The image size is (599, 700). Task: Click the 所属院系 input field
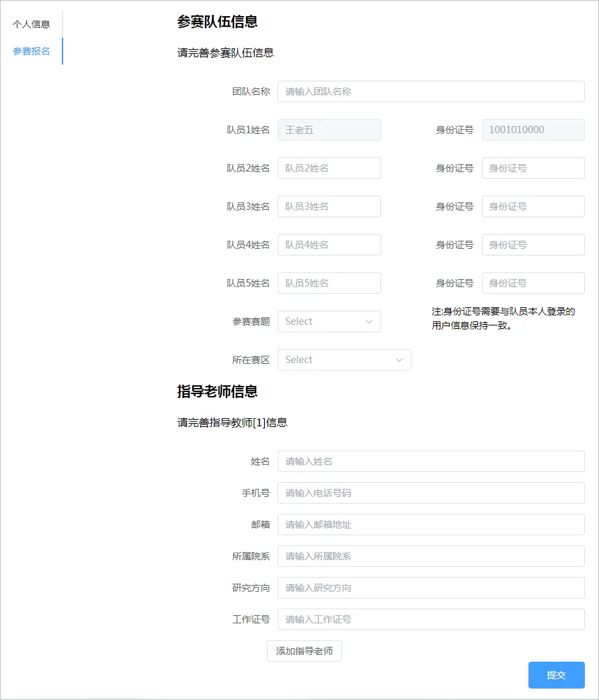click(430, 556)
